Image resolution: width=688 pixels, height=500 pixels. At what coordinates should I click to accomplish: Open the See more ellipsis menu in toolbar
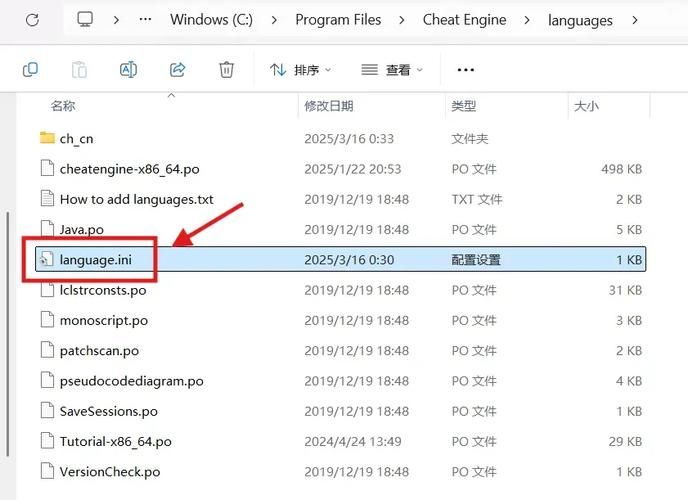click(466, 70)
